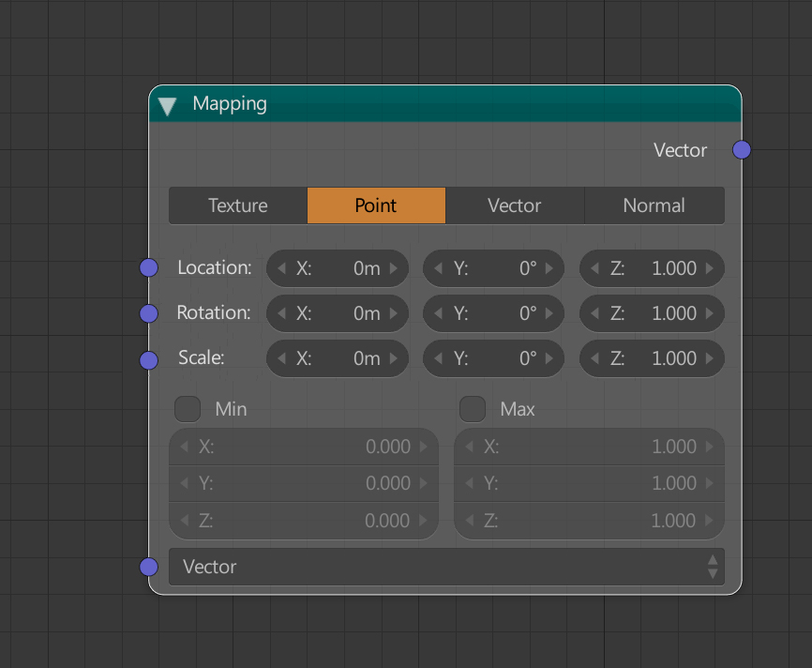This screenshot has width=812, height=668.
Task: Enable the Min checkbox
Action: (188, 409)
